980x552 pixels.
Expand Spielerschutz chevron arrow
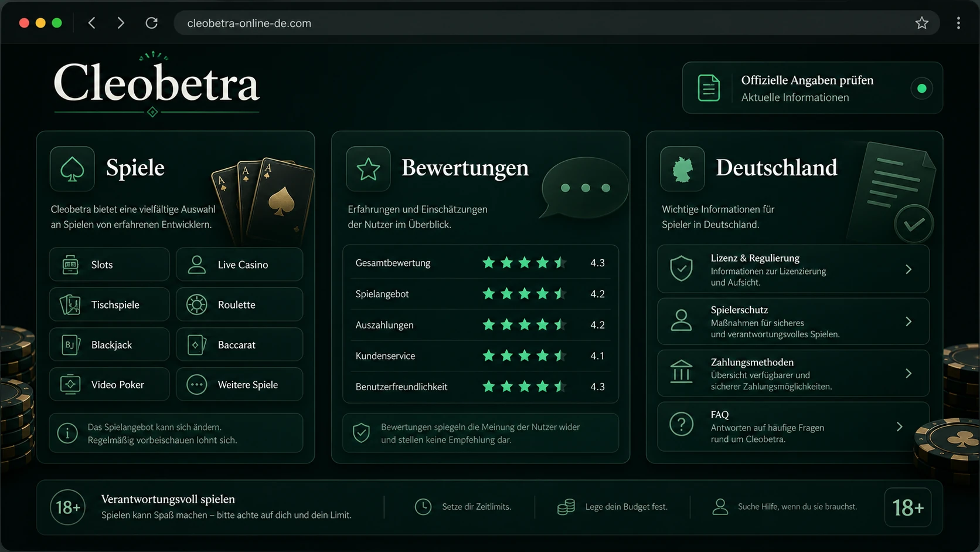click(x=908, y=321)
